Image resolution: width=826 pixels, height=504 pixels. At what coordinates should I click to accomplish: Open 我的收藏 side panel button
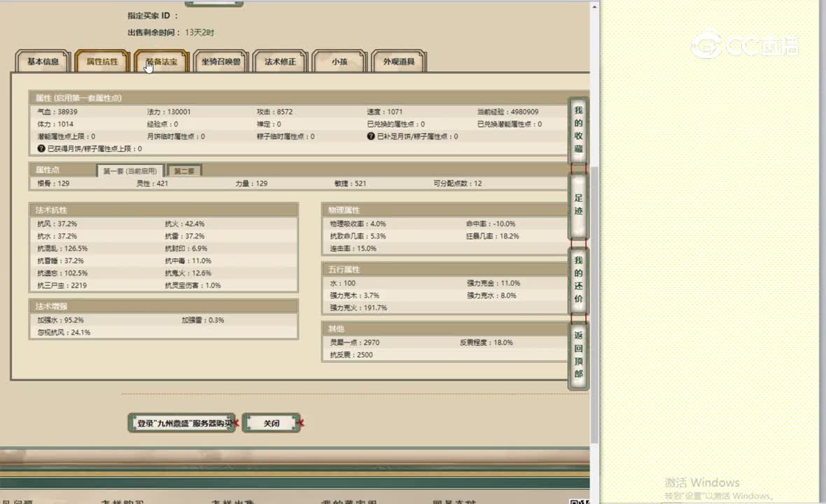point(578,129)
